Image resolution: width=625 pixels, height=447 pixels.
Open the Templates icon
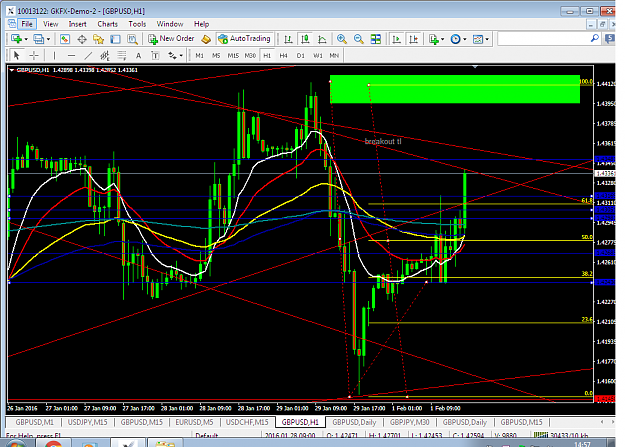pyautogui.click(x=477, y=39)
